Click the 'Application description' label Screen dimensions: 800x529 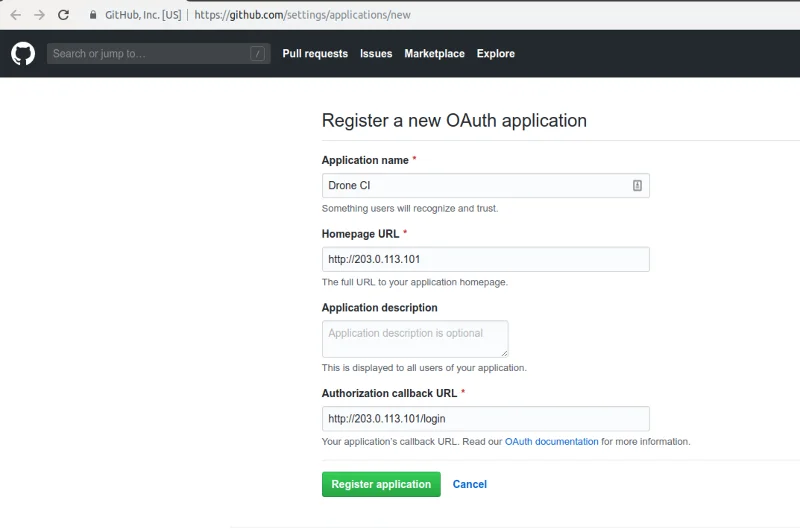click(x=380, y=308)
